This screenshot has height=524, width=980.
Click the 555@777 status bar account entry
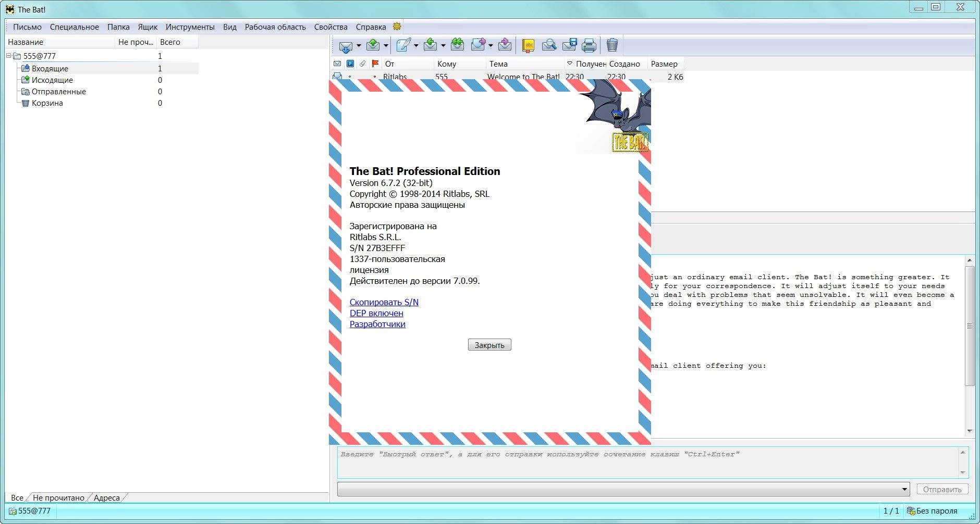point(30,511)
